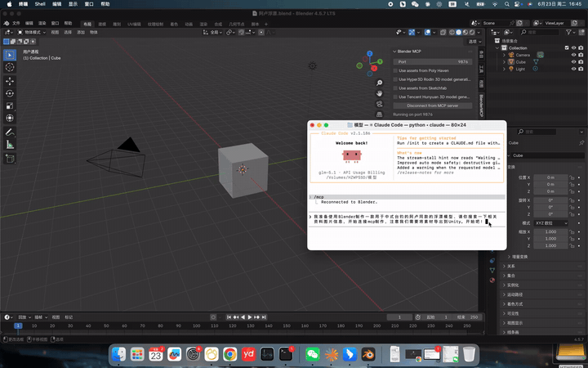Click outliner filter funnel icon
The width and height of the screenshot is (588, 368).
point(568,32)
